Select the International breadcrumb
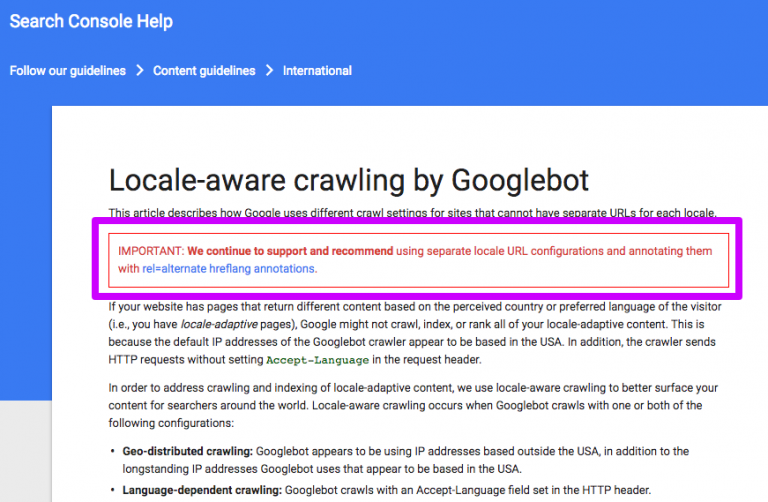 (x=317, y=71)
